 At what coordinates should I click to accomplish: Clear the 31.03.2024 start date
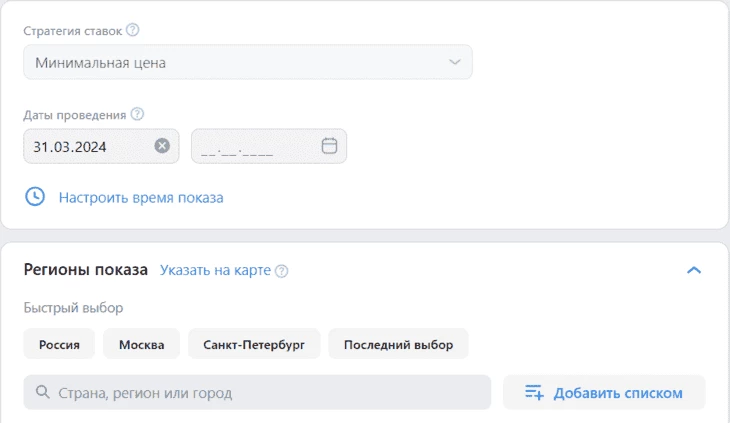[x=162, y=146]
